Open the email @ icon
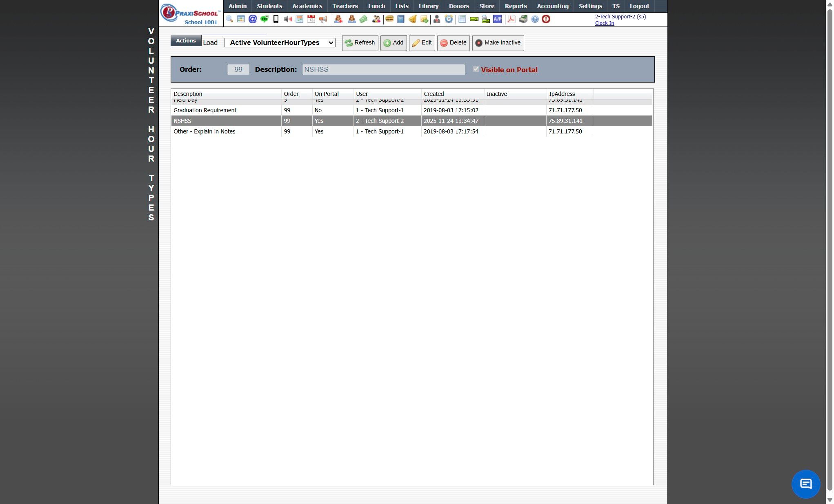Image resolution: width=834 pixels, height=504 pixels. 252,19
